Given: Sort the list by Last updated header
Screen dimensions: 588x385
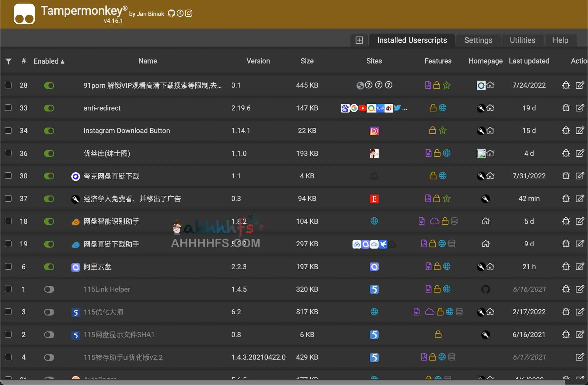Looking at the screenshot, I should (x=529, y=61).
